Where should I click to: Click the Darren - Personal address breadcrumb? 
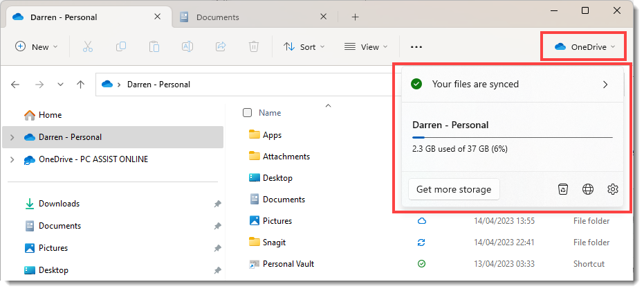pos(158,85)
